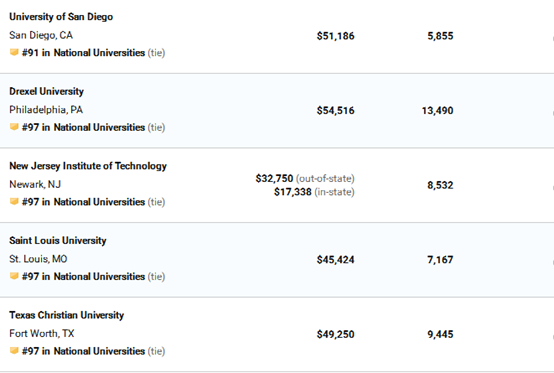Click Drexel's #97 in National Universities ranking
This screenshot has height=373, width=554.
click(83, 127)
